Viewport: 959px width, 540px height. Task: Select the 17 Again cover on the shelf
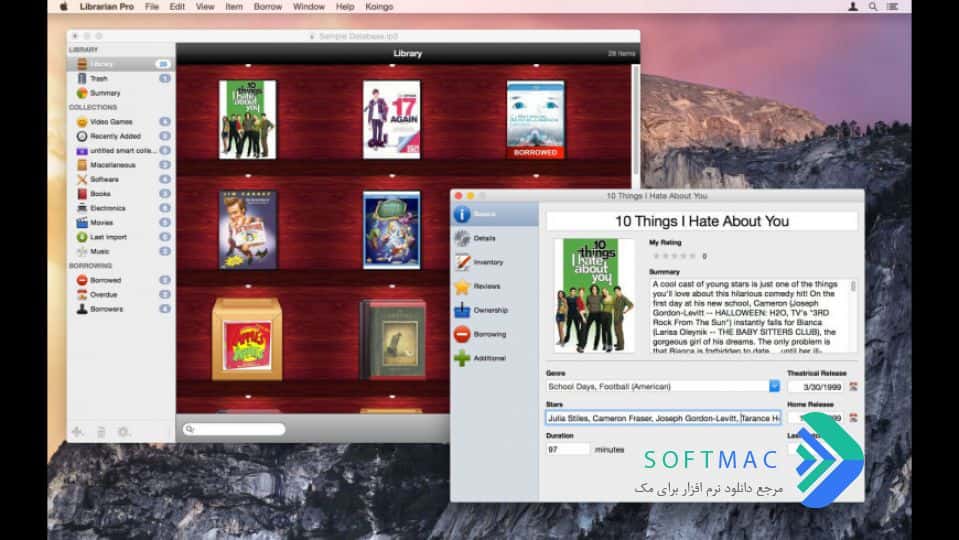click(391, 120)
